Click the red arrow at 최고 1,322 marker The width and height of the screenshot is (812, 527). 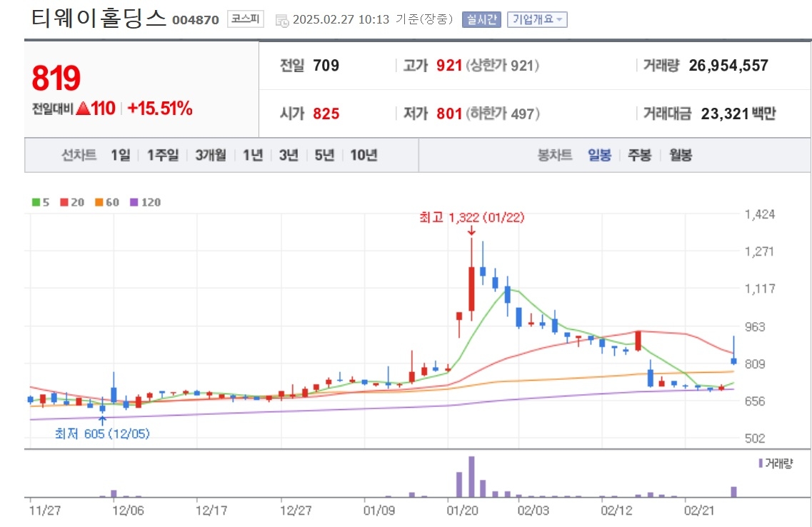[x=471, y=231]
